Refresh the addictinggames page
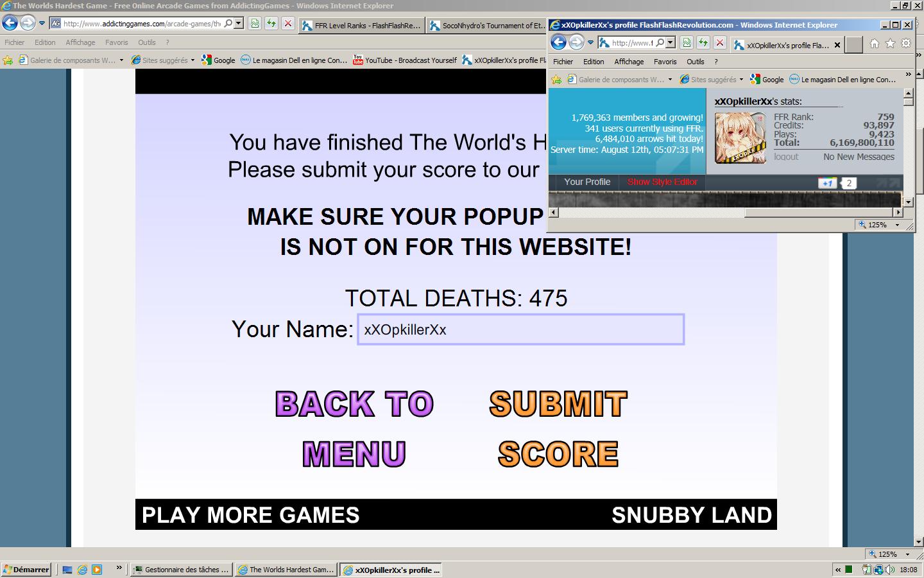 click(271, 24)
